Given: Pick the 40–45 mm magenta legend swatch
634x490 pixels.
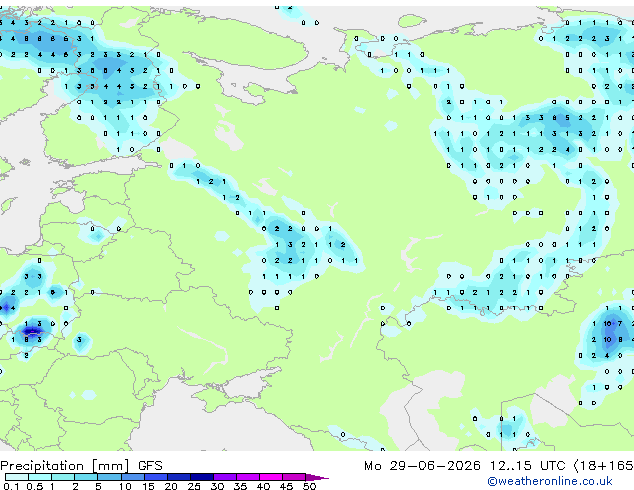Looking at the screenshot, I should click(x=271, y=477).
